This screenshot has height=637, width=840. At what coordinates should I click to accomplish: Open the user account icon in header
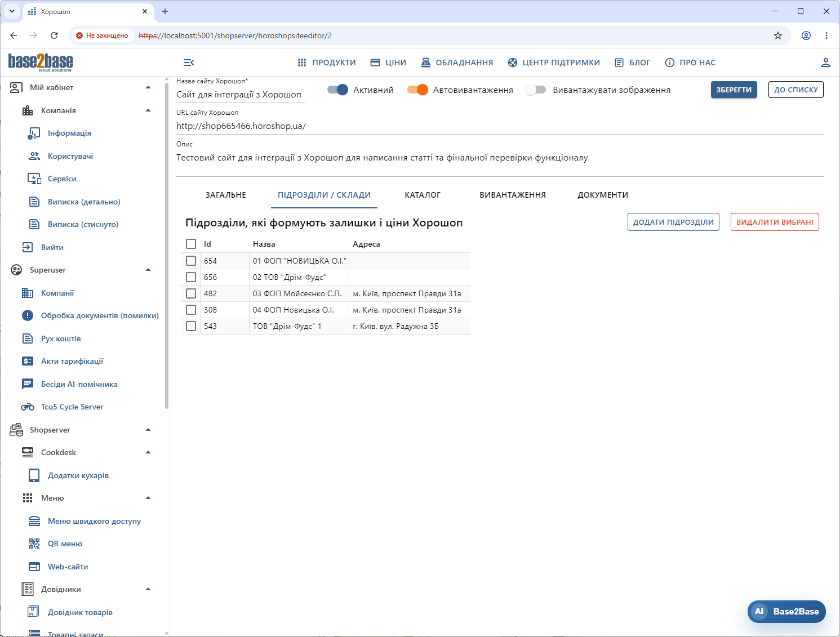pyautogui.click(x=826, y=63)
